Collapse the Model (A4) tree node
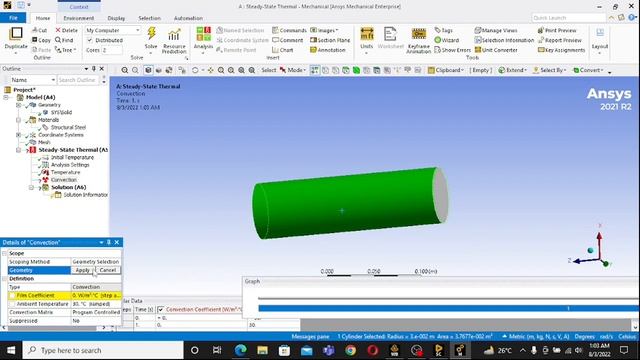The height and width of the screenshot is (360, 640). 6,97
